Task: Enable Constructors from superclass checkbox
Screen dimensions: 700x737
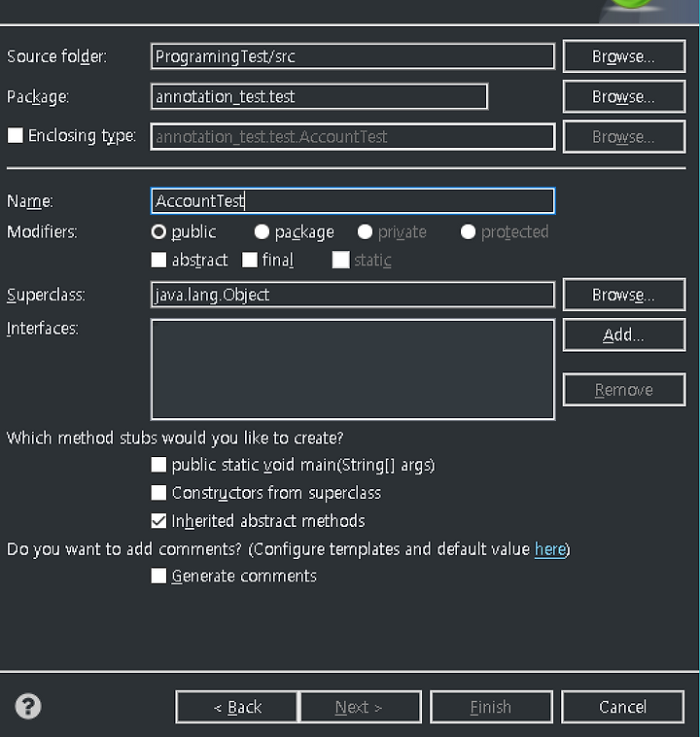Action: (158, 493)
